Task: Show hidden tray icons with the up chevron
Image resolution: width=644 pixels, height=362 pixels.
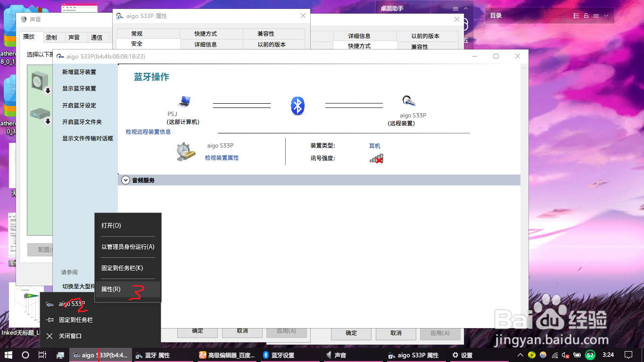Action: (520, 355)
